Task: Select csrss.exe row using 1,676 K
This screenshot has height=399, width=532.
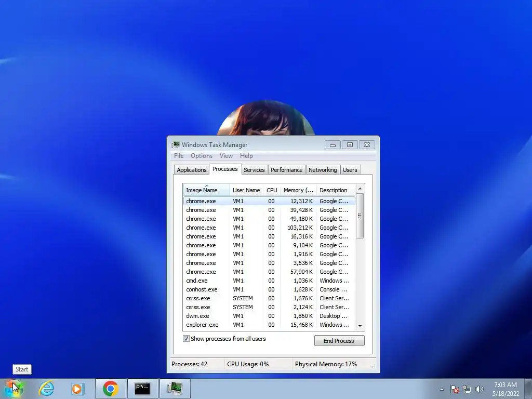Action: tap(270, 298)
